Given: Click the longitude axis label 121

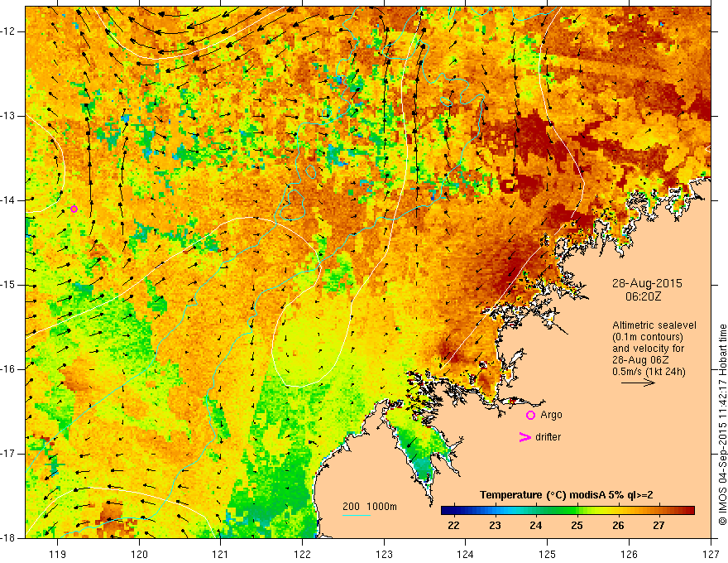Looking at the screenshot, I should click(x=220, y=554).
